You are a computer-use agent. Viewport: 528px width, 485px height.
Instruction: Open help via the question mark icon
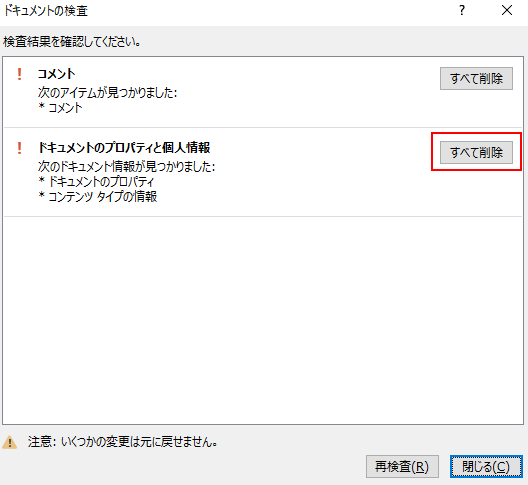click(462, 10)
